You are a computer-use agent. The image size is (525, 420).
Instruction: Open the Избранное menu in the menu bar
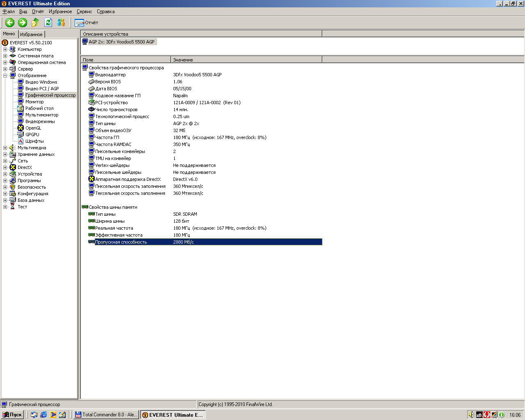coord(60,11)
